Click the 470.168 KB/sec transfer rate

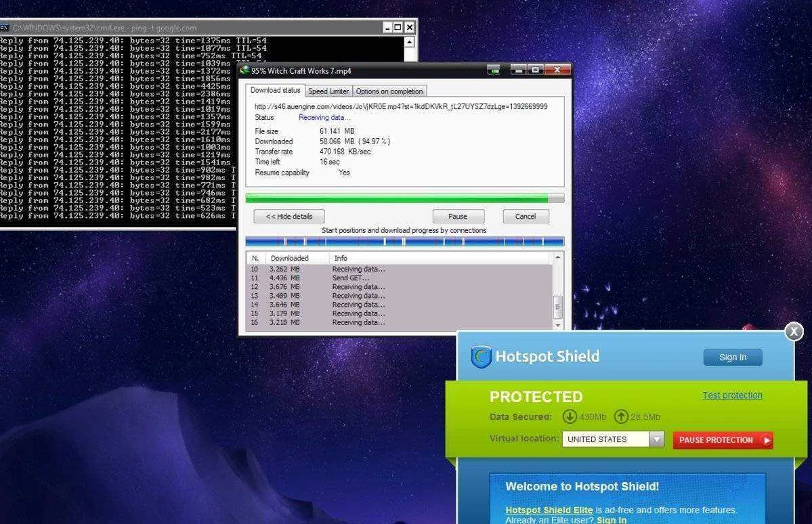345,152
